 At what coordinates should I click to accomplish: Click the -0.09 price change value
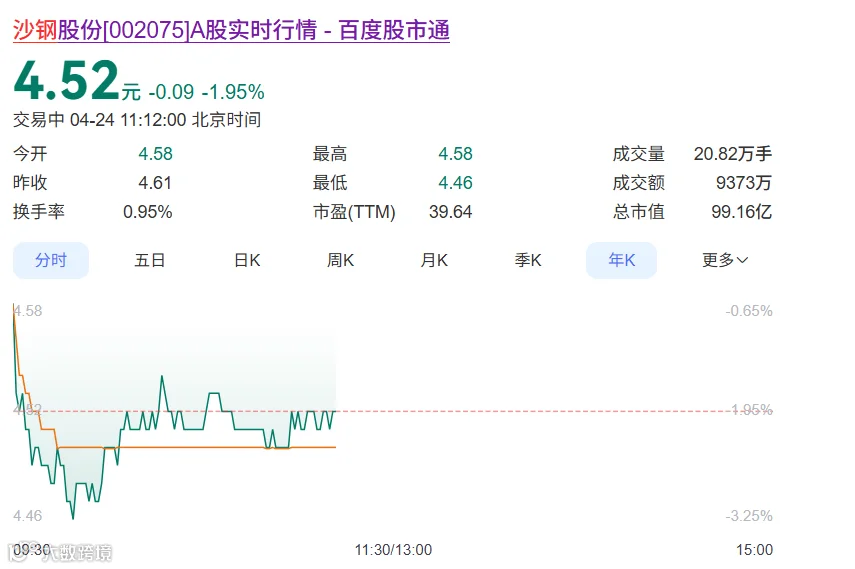point(171,92)
